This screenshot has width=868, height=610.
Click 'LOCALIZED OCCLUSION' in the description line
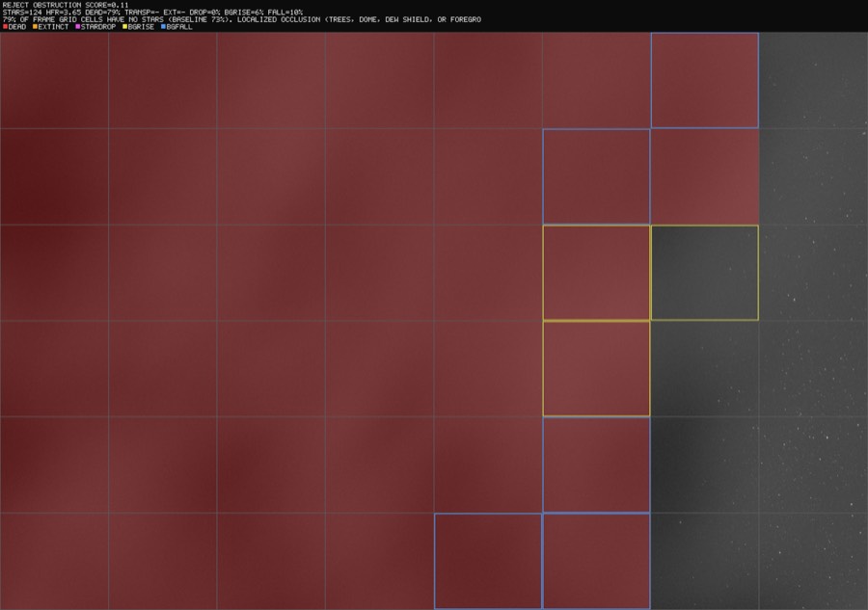[x=279, y=19]
